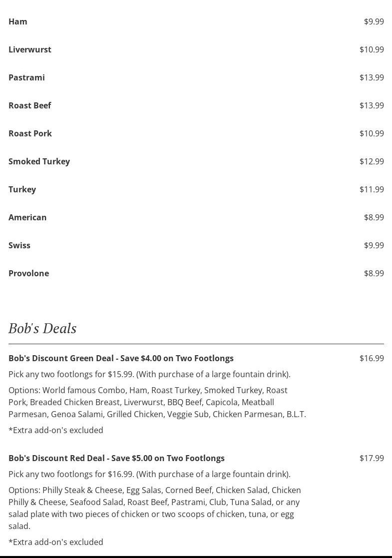Select the Liverwurst menu item

30,49
